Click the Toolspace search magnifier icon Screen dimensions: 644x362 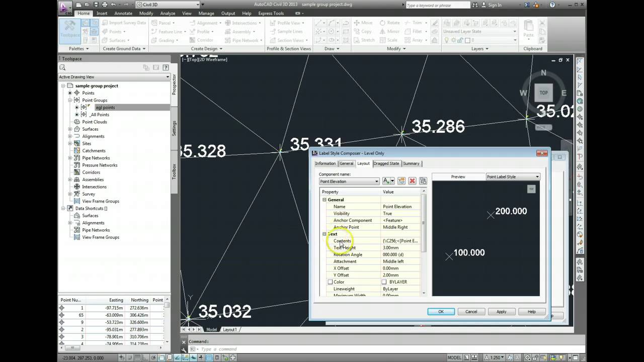point(62,67)
